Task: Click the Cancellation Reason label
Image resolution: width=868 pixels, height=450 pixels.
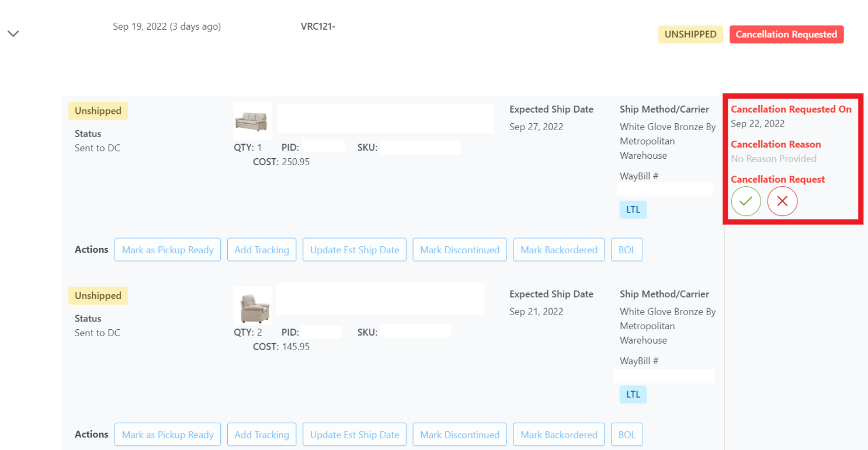Action: pos(776,144)
